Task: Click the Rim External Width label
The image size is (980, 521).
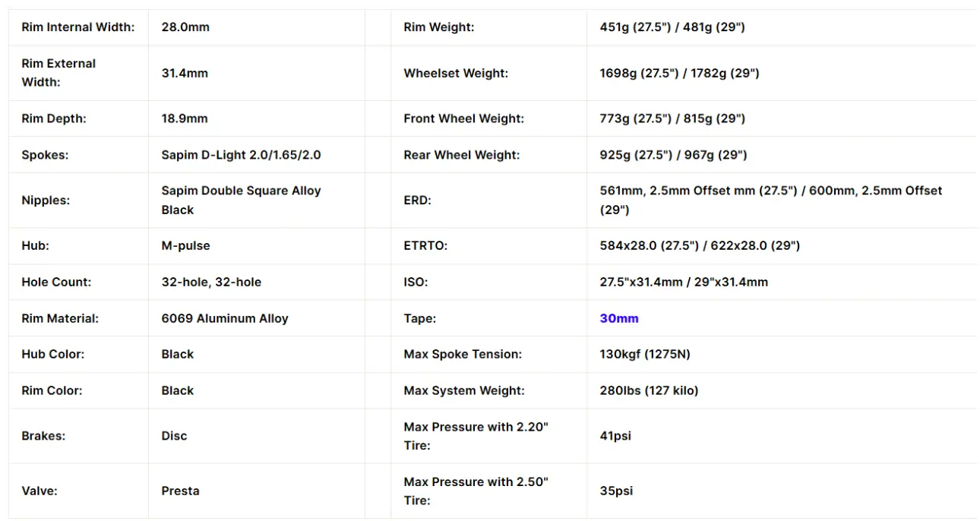Action: (x=58, y=73)
